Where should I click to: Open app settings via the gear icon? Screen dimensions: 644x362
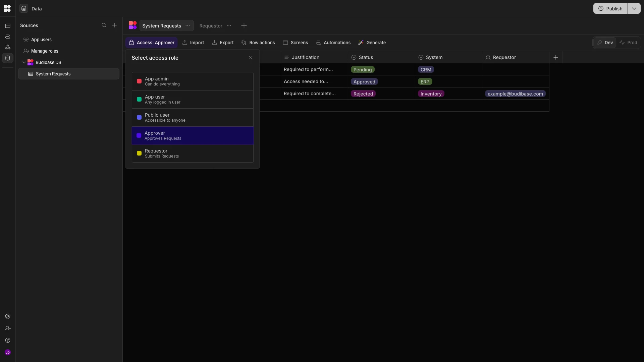click(7, 316)
